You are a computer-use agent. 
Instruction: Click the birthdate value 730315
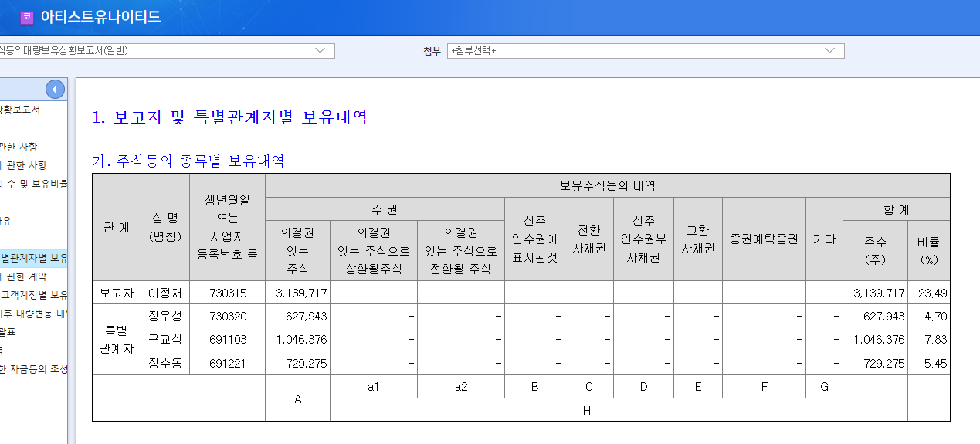227,293
